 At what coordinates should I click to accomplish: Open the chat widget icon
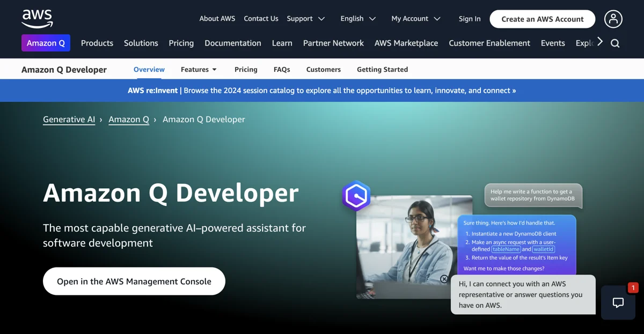click(x=618, y=303)
